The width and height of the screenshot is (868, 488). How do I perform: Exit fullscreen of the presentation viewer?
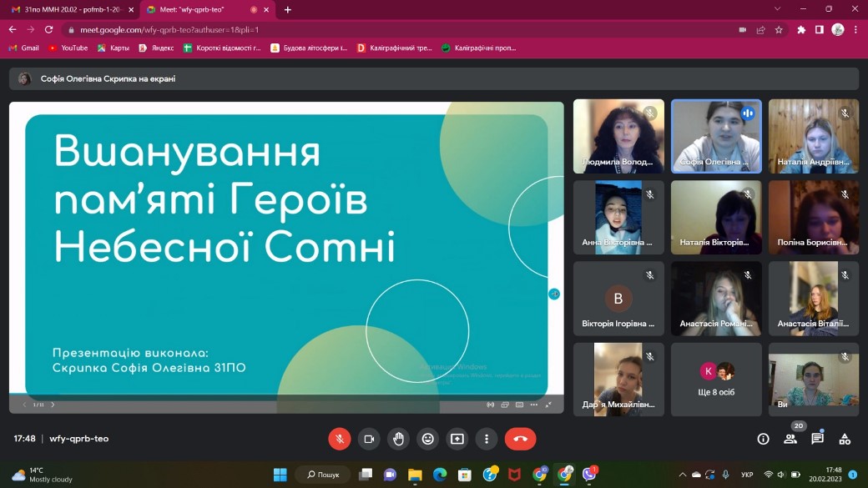click(x=548, y=405)
